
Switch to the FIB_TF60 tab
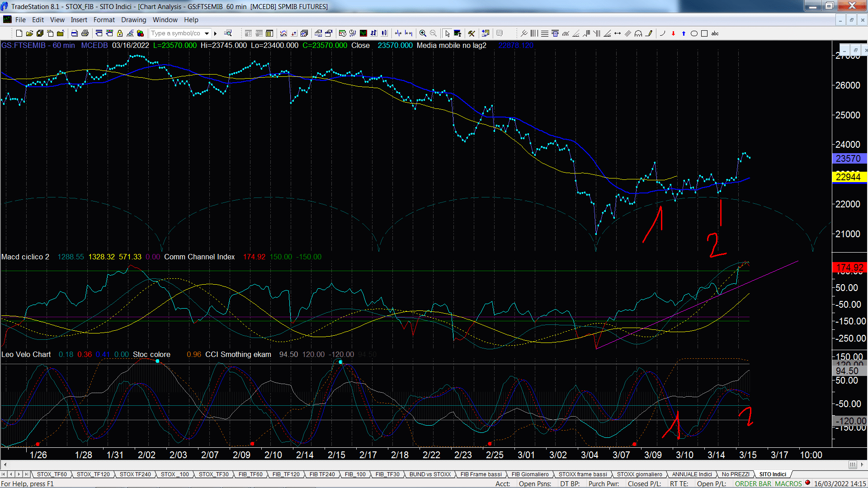[250, 474]
